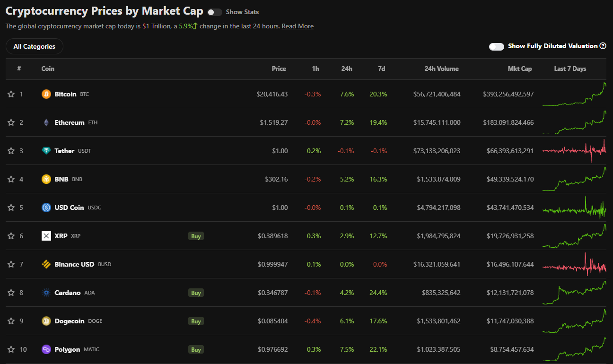This screenshot has height=364, width=613.
Task: Click the Bitcoin logo icon
Action: point(46,94)
